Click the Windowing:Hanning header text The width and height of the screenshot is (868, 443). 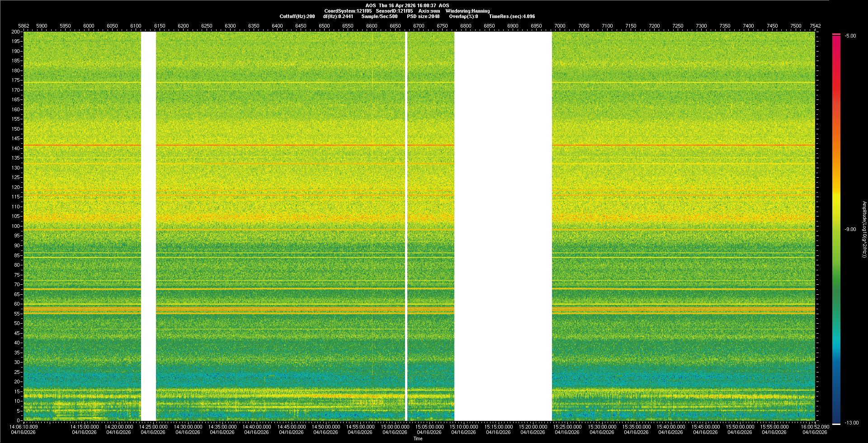(x=467, y=11)
